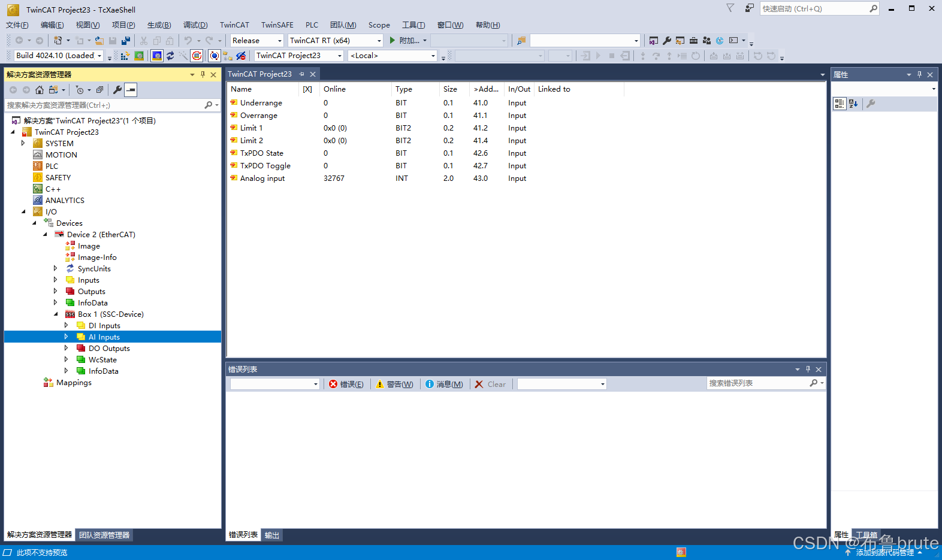Screen dimensions: 942x560
Task: Click the New Project toolbar icon
Action: [x=58, y=41]
